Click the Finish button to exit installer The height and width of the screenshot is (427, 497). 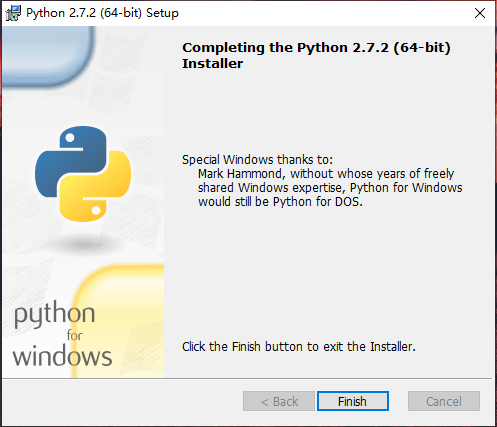point(353,401)
